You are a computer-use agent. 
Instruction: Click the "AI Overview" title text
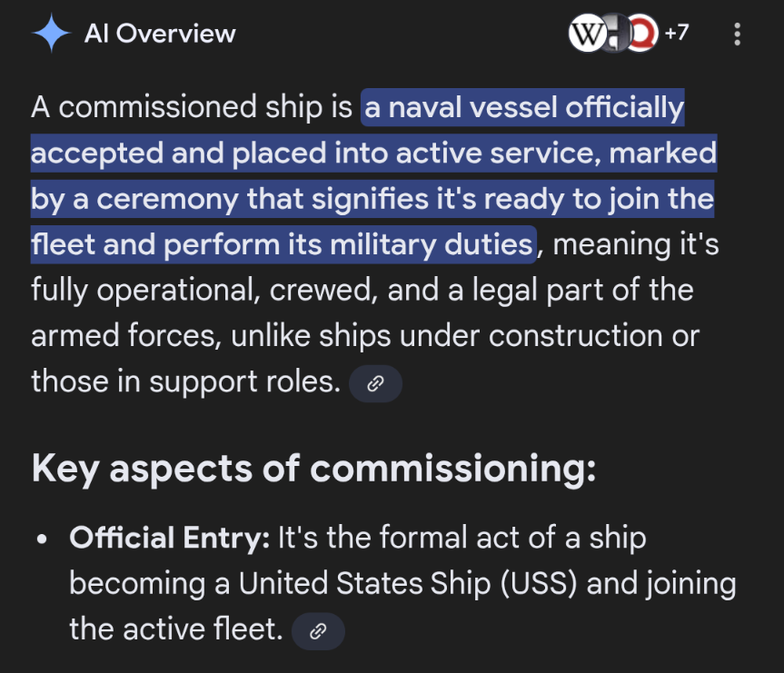[160, 35]
